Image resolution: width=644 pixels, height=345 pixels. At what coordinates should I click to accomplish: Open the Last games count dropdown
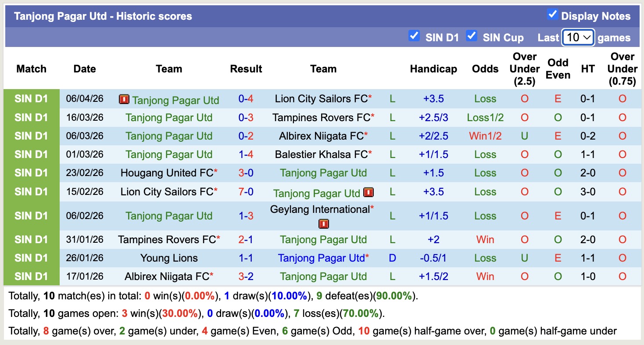pos(578,38)
